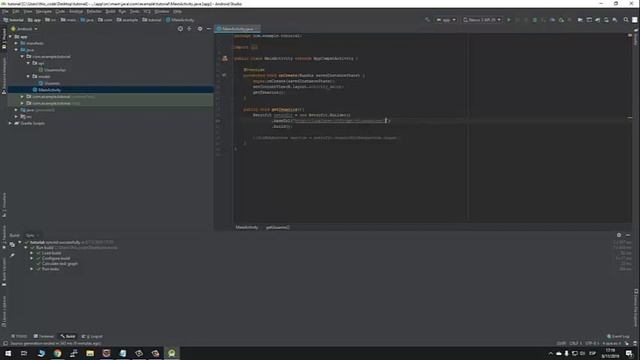
Task: Click the folded import line in editor
Action: pos(246,47)
